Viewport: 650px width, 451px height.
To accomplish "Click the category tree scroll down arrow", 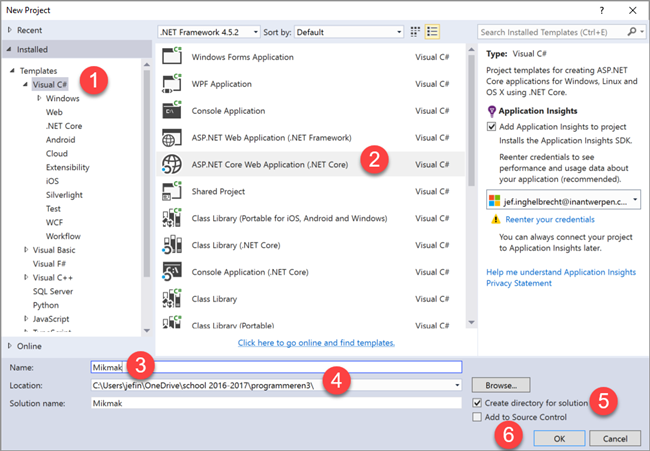I will [147, 330].
